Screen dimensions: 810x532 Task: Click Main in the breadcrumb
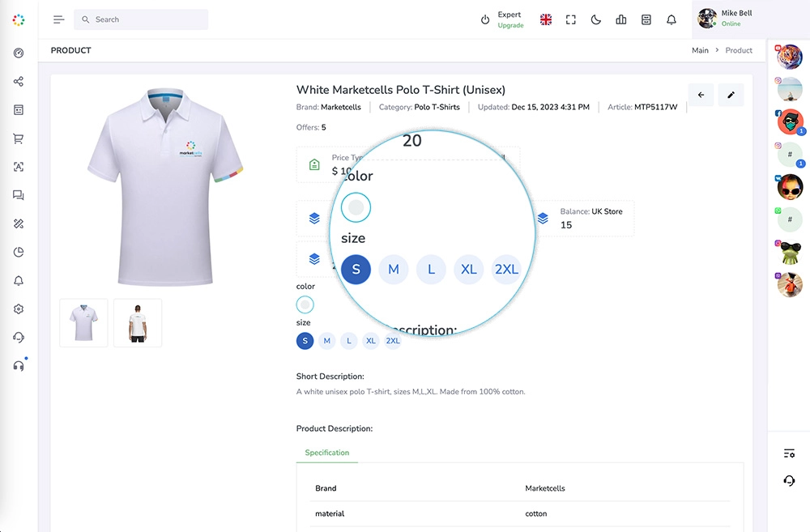pyautogui.click(x=700, y=50)
